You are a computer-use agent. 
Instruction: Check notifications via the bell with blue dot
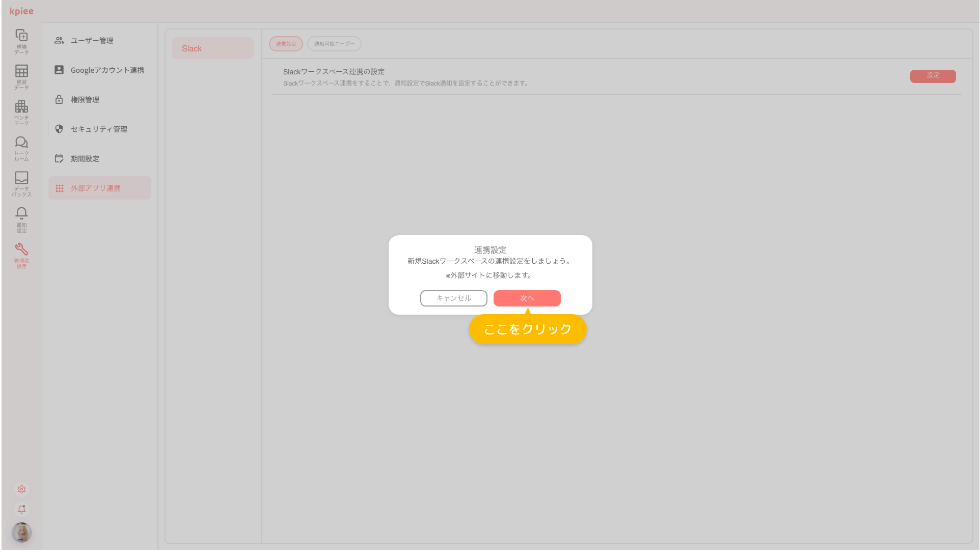click(21, 509)
